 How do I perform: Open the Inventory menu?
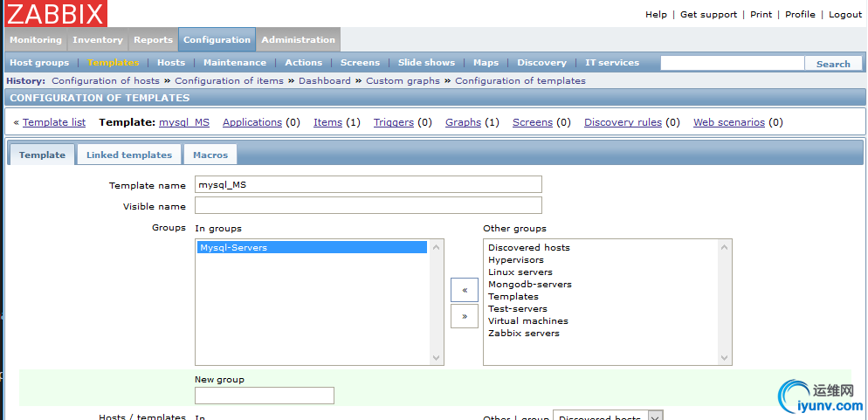coord(98,40)
